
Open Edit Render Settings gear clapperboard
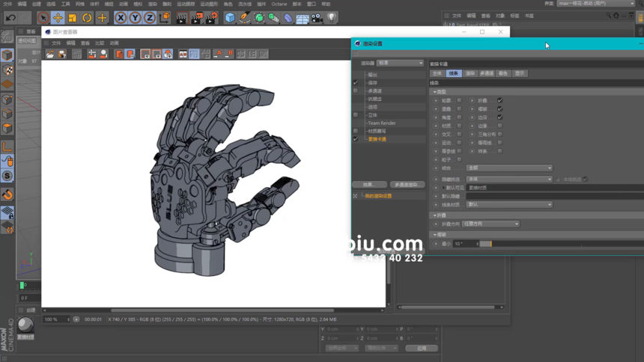pos(211,18)
